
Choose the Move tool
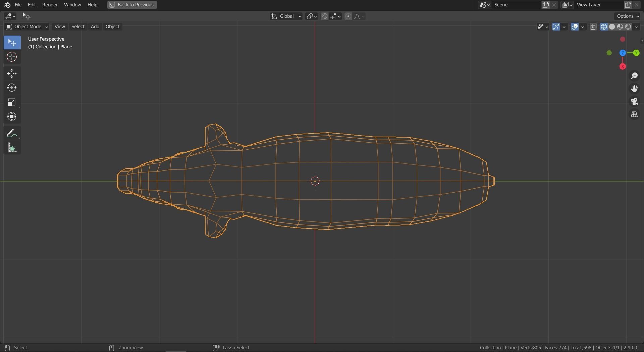12,73
